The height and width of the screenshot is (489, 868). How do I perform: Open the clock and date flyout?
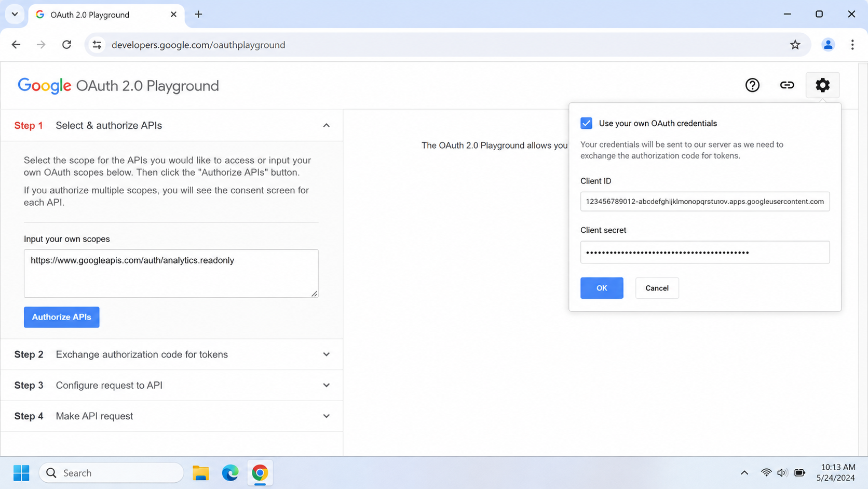(x=836, y=473)
